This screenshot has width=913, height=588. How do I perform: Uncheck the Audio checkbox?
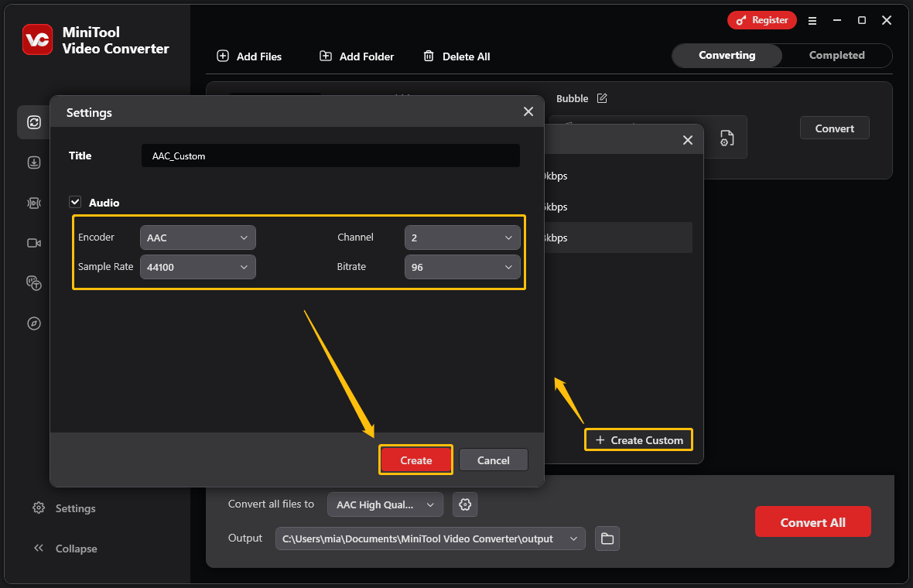coord(75,202)
